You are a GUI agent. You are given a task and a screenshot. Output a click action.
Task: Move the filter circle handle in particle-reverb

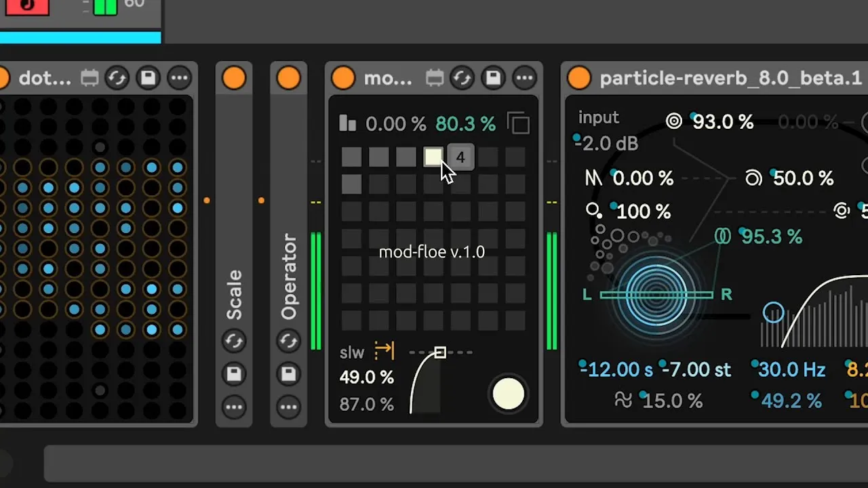click(774, 312)
